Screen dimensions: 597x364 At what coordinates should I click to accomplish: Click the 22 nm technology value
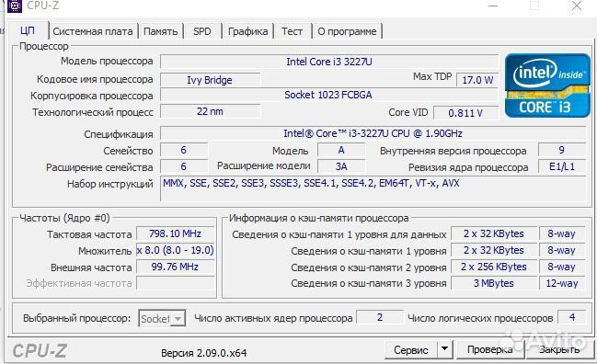[210, 112]
